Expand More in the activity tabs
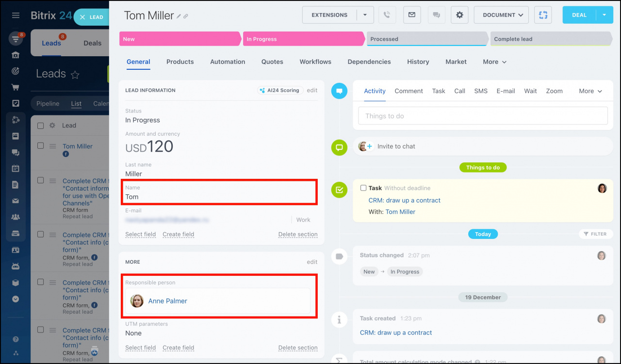The image size is (621, 364). [590, 91]
